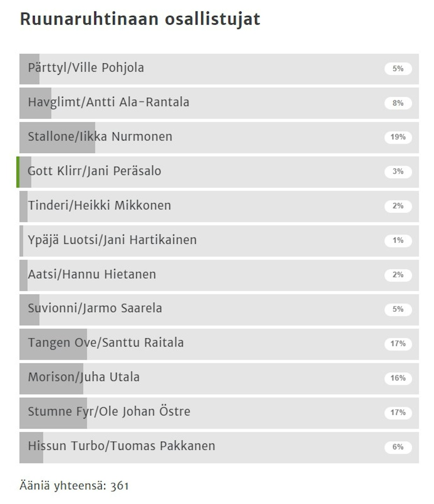Image resolution: width=434 pixels, height=504 pixels.
Task: Click the 3% badge on Gott Klirr
Action: pyautogui.click(x=398, y=171)
